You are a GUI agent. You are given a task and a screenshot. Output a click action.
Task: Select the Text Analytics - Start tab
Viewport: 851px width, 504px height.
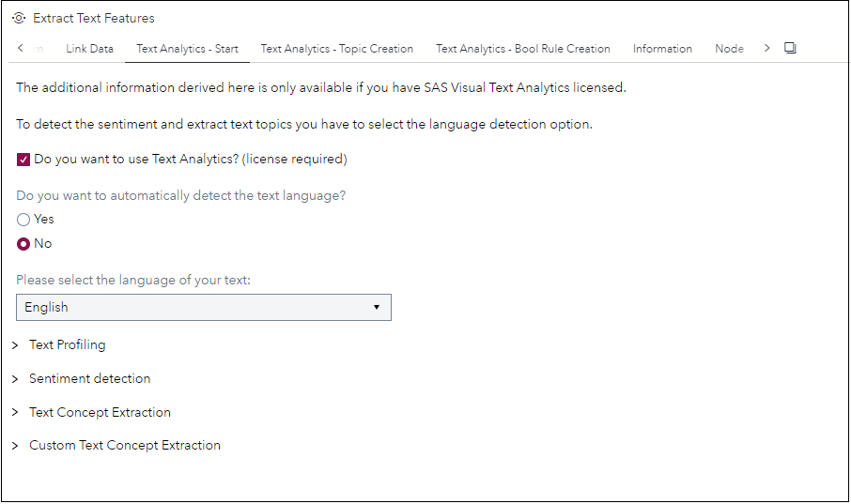187,48
